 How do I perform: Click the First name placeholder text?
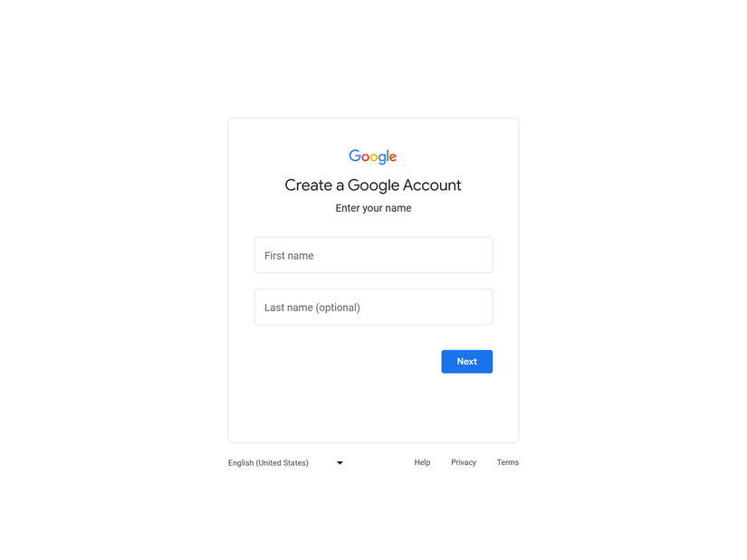pos(289,256)
